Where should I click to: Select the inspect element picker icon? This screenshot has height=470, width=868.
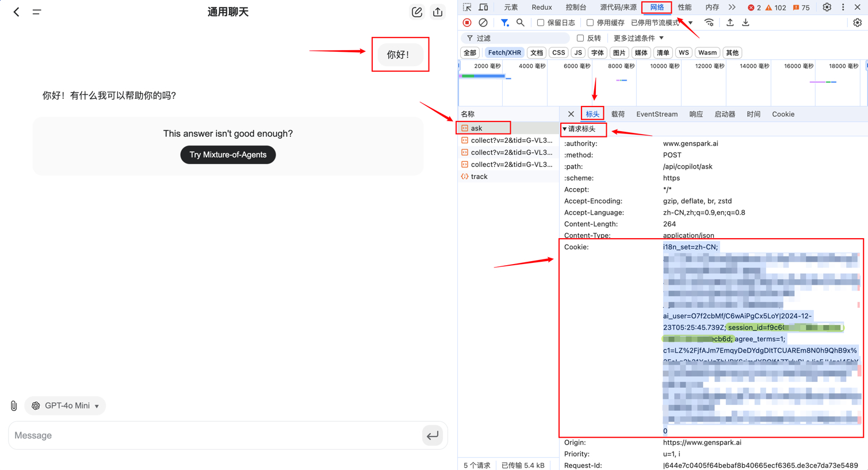(x=467, y=7)
